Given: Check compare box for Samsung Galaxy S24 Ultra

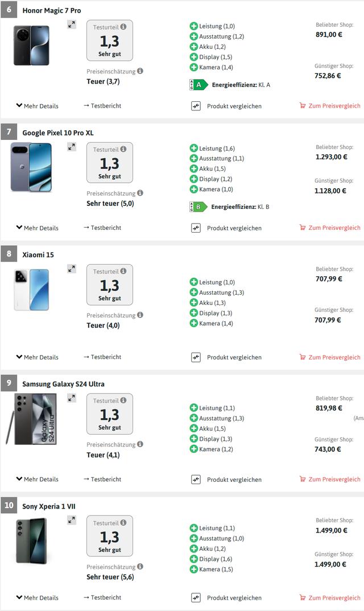Looking at the screenshot, I should point(196,480).
